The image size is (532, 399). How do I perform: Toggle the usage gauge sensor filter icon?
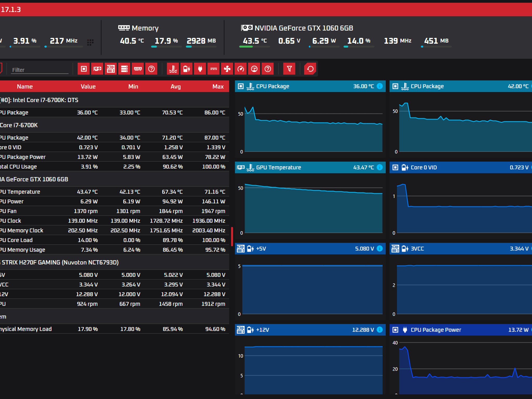coord(254,69)
